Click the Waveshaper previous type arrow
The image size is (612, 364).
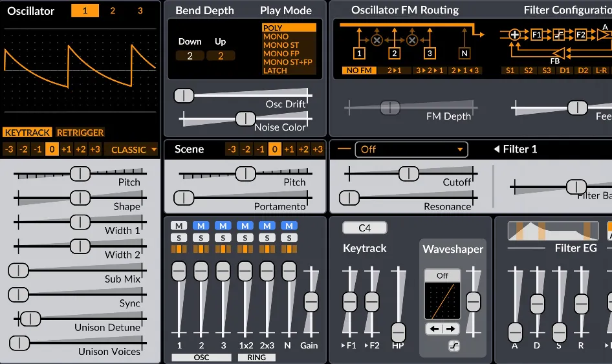pos(434,329)
